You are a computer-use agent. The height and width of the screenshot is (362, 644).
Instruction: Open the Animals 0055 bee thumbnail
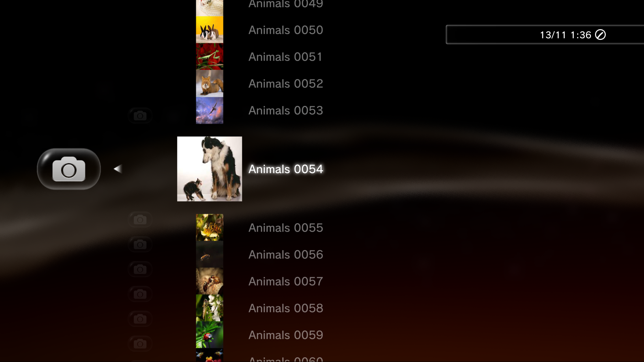pos(210,228)
